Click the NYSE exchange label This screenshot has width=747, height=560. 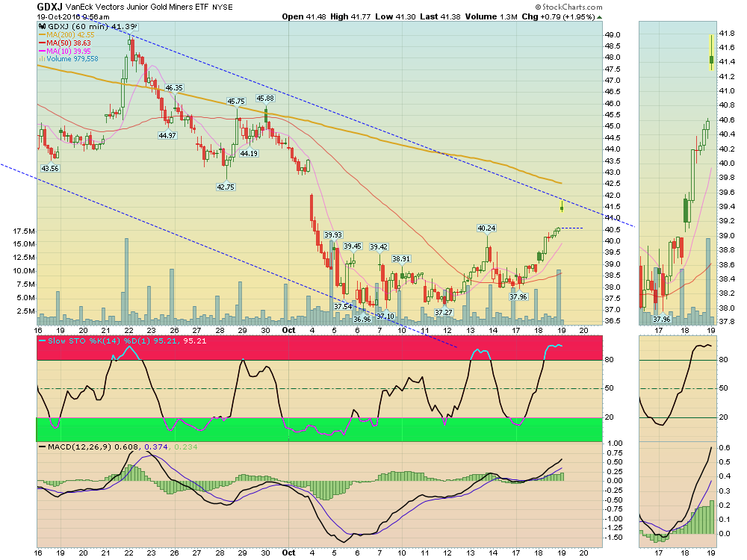pyautogui.click(x=223, y=7)
